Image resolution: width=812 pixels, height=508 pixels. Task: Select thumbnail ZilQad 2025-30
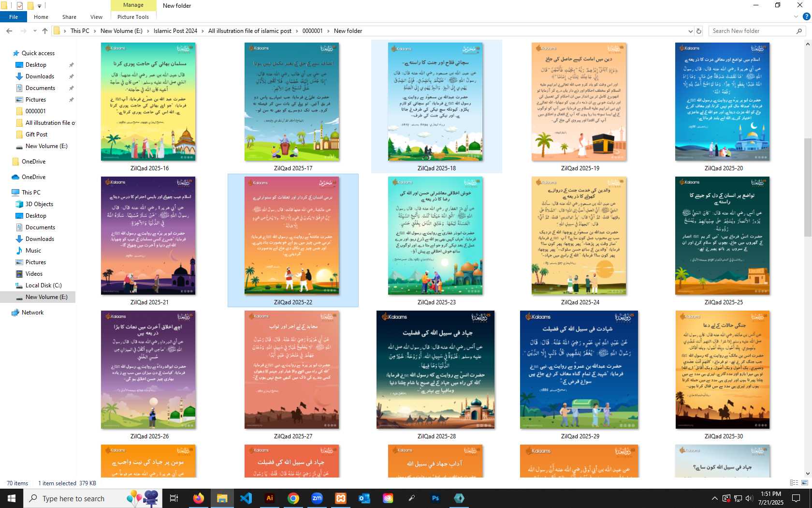coord(723,370)
